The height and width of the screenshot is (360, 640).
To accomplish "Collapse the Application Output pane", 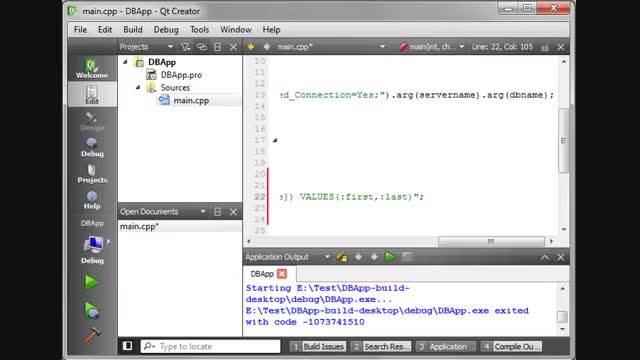I will (x=544, y=257).
